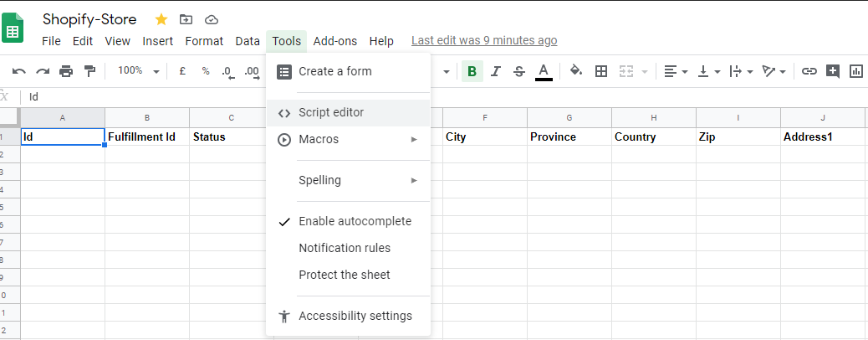868x340 pixels.
Task: Open the Insert menu
Action: click(x=158, y=41)
